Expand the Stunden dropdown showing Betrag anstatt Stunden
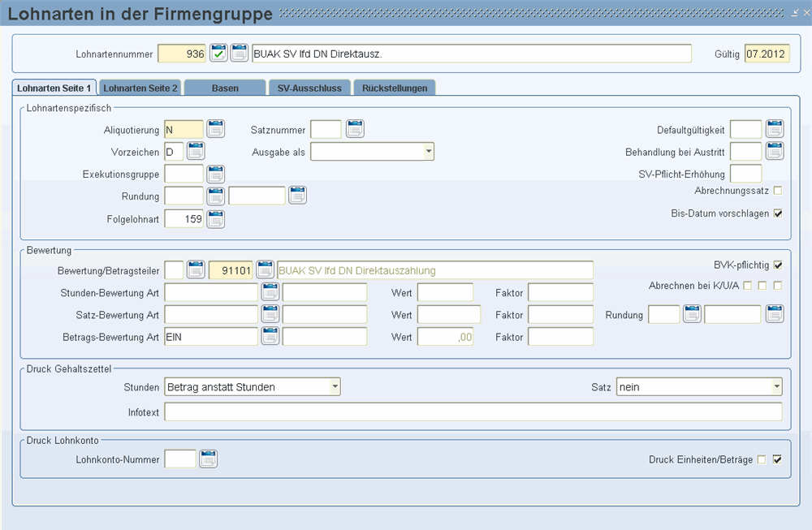Screen dimensions: 812x530 click(x=335, y=386)
